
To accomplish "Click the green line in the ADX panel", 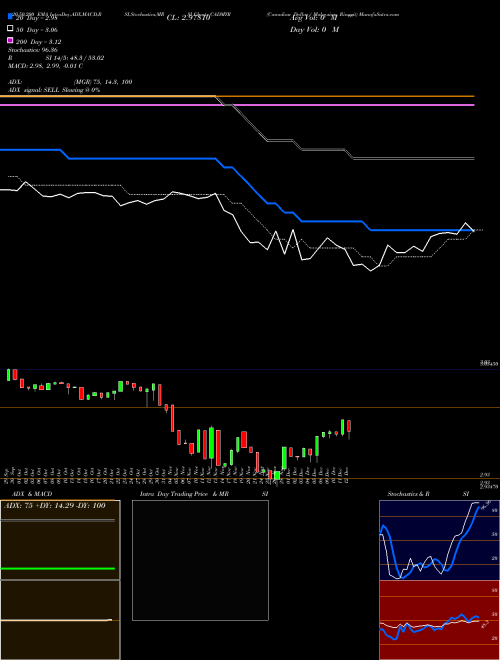I will pyautogui.click(x=58, y=569).
